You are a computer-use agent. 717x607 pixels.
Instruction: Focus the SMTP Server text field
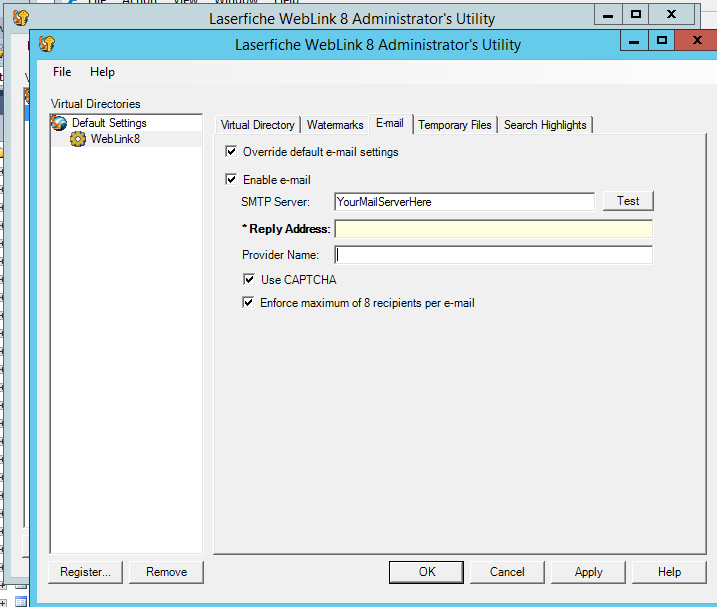point(464,202)
